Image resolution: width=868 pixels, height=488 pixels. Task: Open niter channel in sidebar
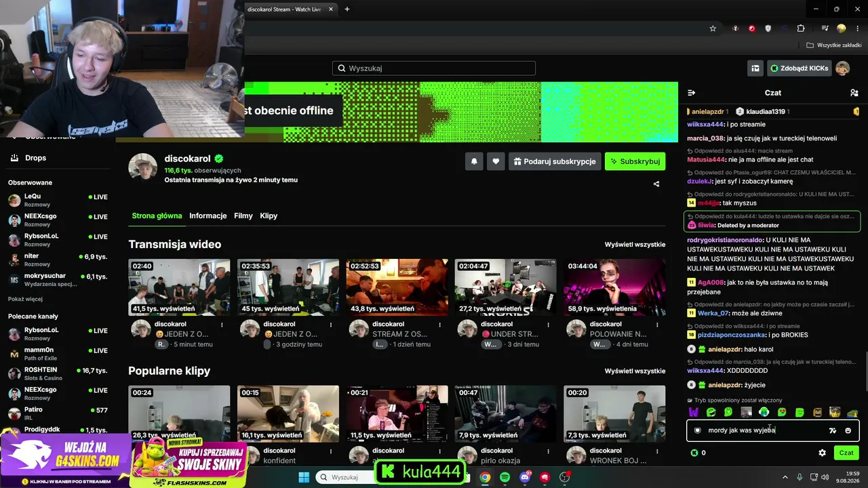(x=58, y=260)
